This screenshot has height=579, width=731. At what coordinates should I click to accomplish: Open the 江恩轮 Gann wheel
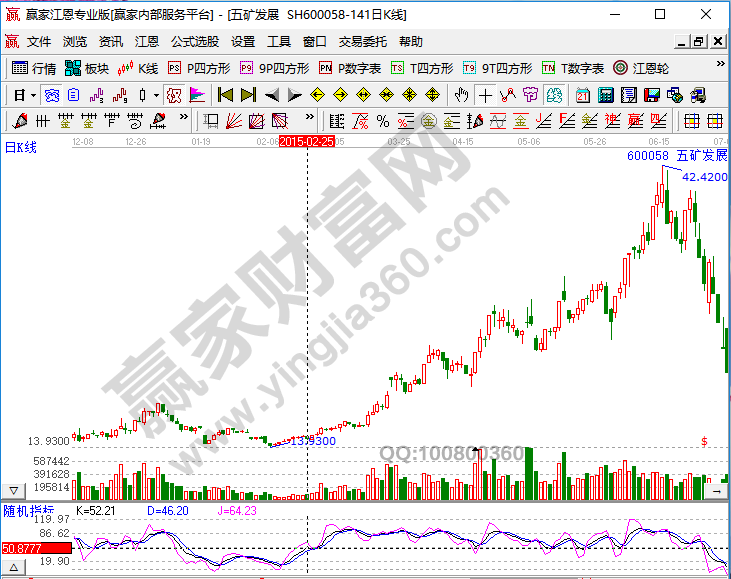641,69
